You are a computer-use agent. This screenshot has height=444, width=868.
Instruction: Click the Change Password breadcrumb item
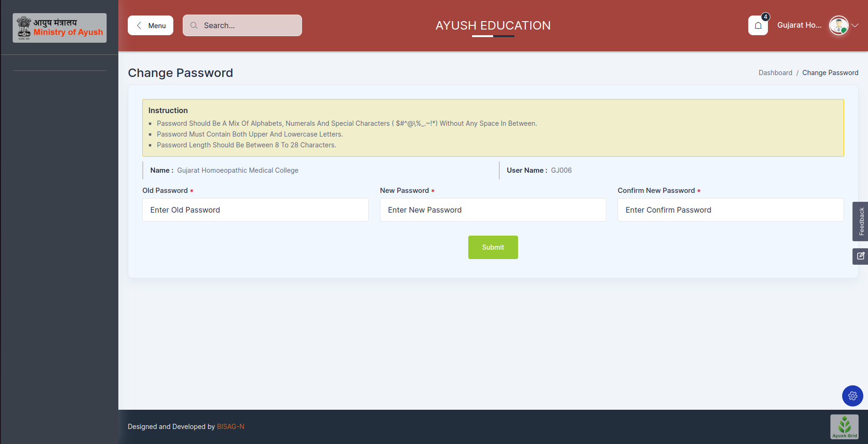pyautogui.click(x=830, y=73)
